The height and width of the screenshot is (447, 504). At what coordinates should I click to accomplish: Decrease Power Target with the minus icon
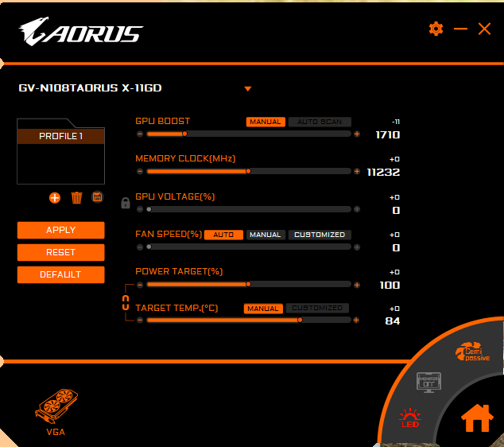tap(140, 285)
